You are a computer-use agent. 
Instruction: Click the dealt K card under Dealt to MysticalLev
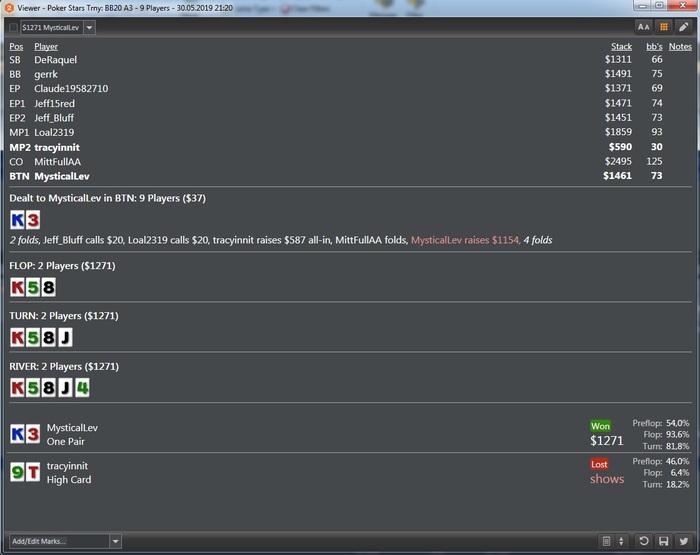coord(17,220)
